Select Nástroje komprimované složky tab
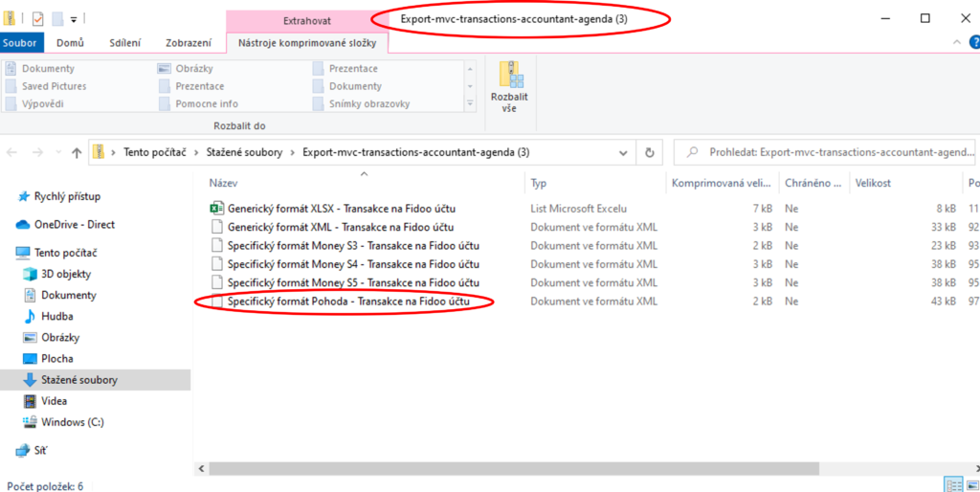 coord(306,42)
